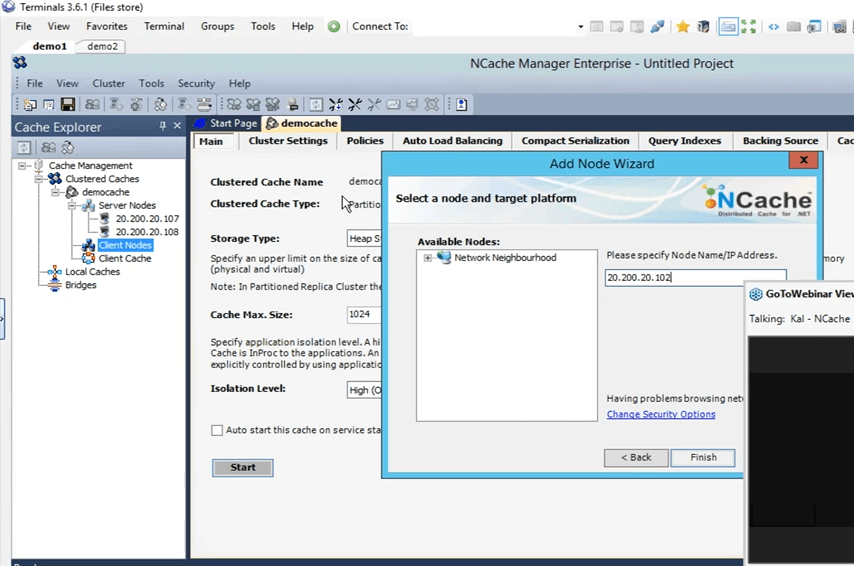Switch to the Policies tab
The width and height of the screenshot is (854, 566).
pos(365,141)
